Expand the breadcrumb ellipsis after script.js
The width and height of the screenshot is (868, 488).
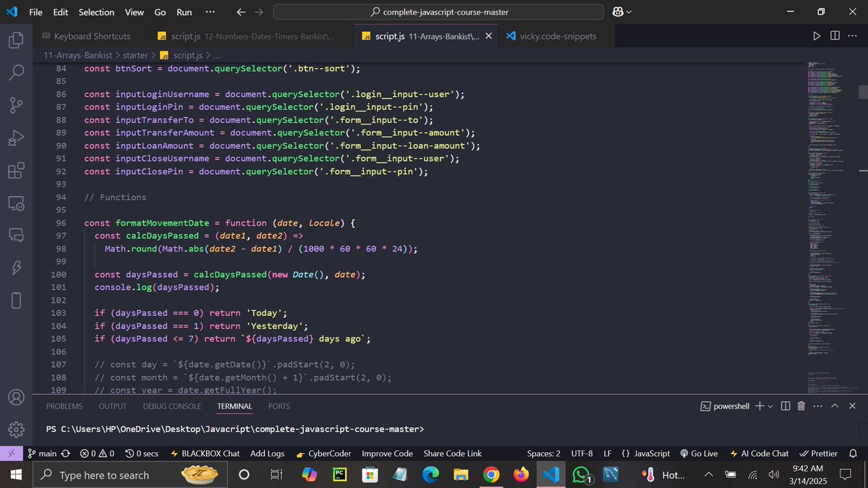(216, 55)
